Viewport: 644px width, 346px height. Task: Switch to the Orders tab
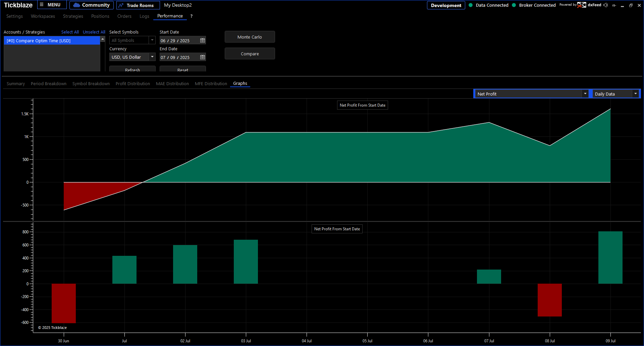point(124,16)
